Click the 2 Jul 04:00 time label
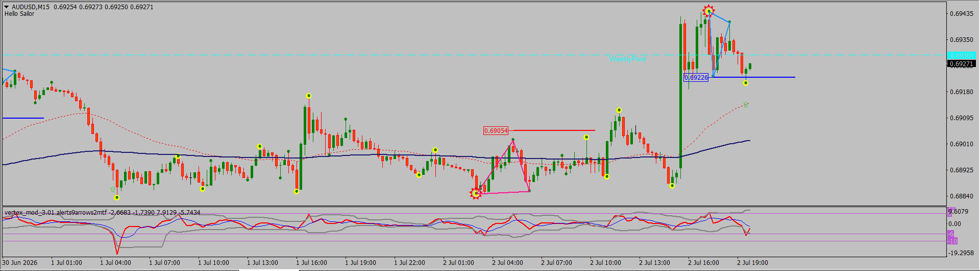980x271 pixels. (x=507, y=263)
